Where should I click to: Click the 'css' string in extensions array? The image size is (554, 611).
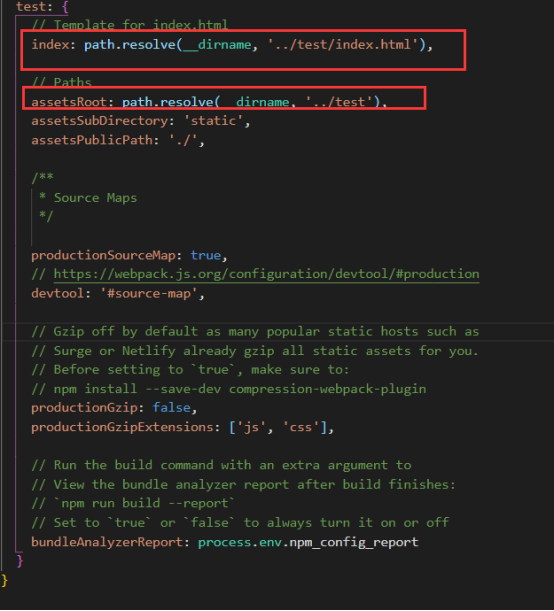coord(301,427)
